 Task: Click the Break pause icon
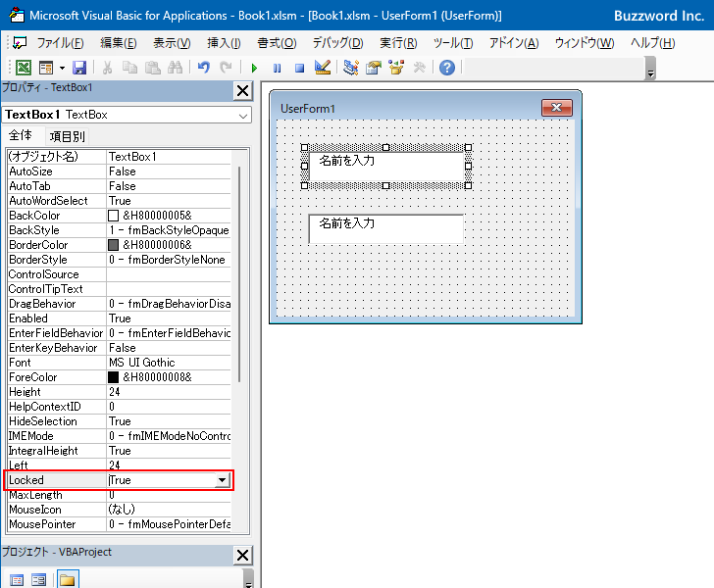coord(277,69)
